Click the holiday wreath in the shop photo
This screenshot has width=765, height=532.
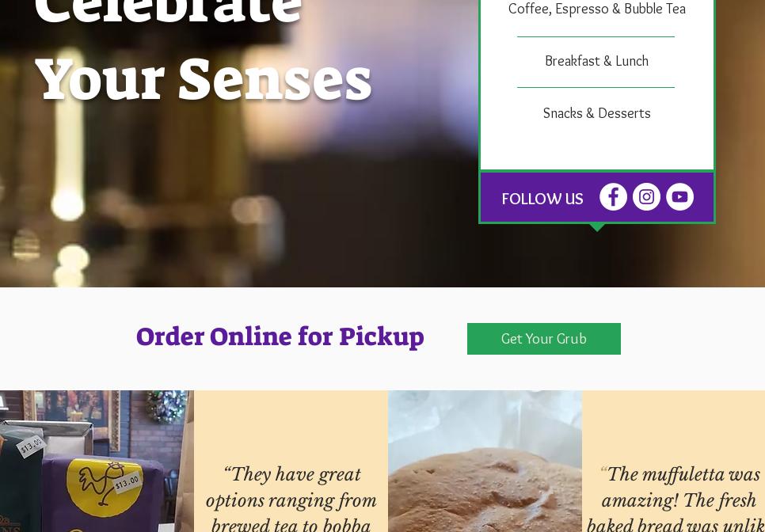[167, 406]
